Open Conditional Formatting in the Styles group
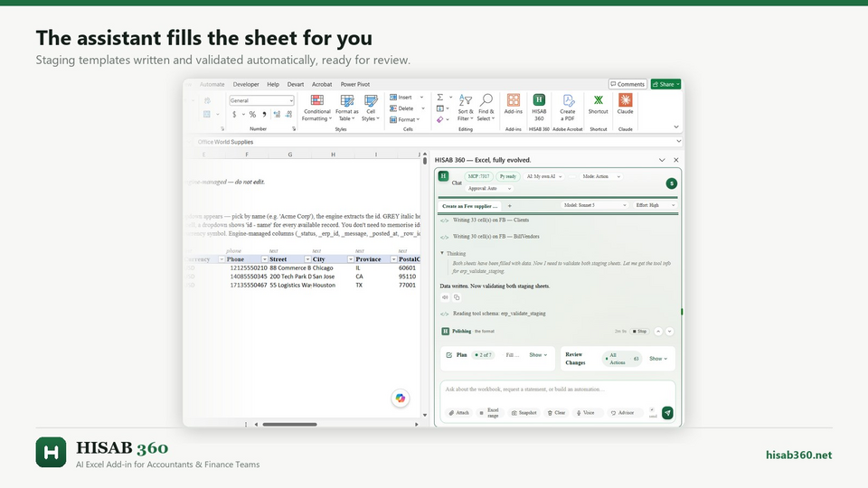Viewport: 868px width, 488px height. pyautogui.click(x=316, y=108)
